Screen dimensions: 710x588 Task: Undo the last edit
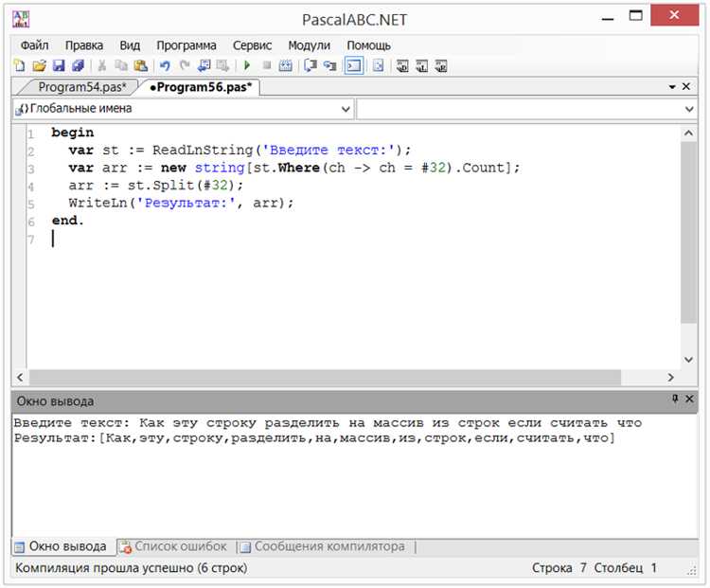coord(165,66)
